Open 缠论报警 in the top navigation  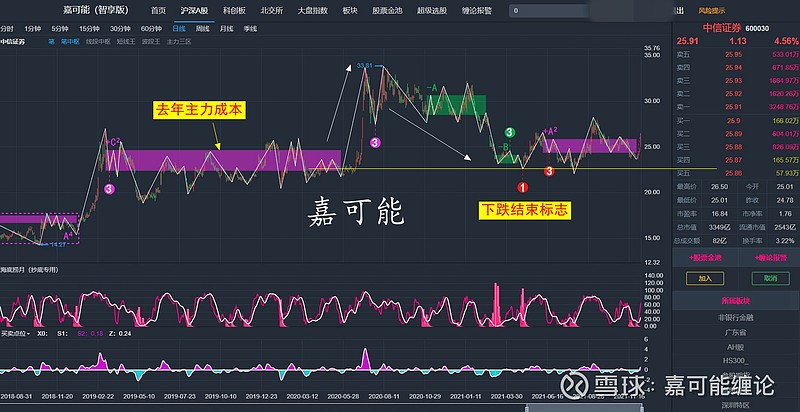tap(477, 11)
